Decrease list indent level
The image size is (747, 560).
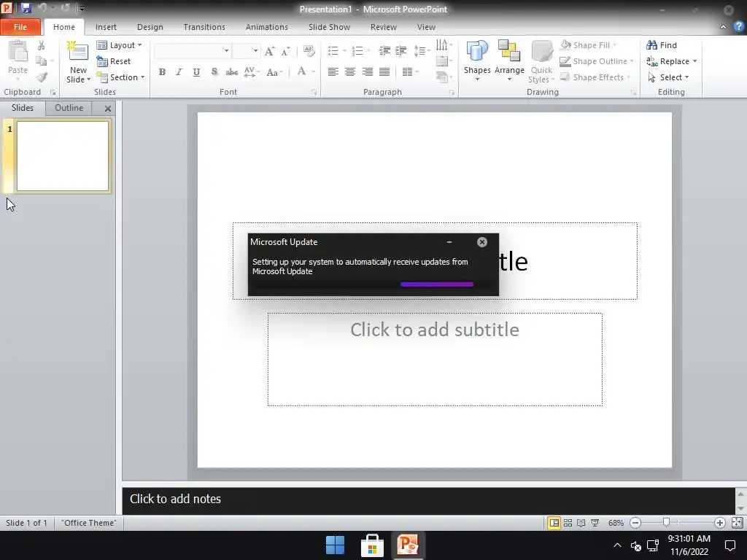coord(384,50)
